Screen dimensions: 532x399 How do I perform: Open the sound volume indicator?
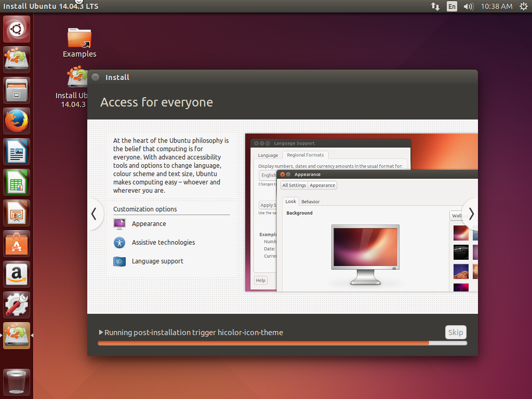[468, 6]
